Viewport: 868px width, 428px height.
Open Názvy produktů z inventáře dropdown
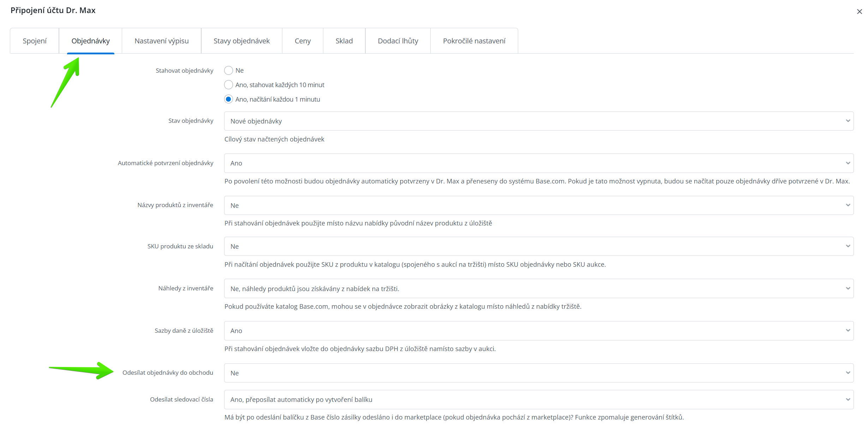point(538,205)
